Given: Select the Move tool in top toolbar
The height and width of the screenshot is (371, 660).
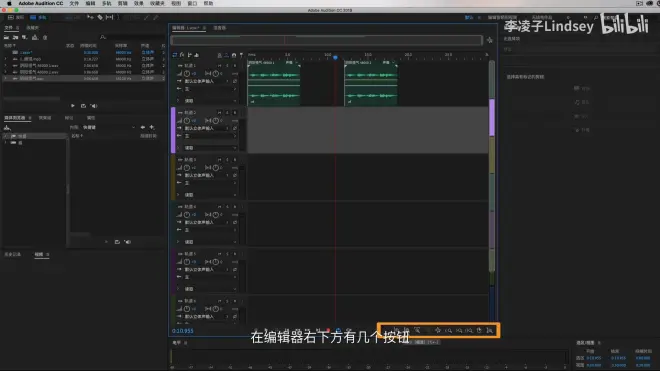Looking at the screenshot, I should (90, 17).
